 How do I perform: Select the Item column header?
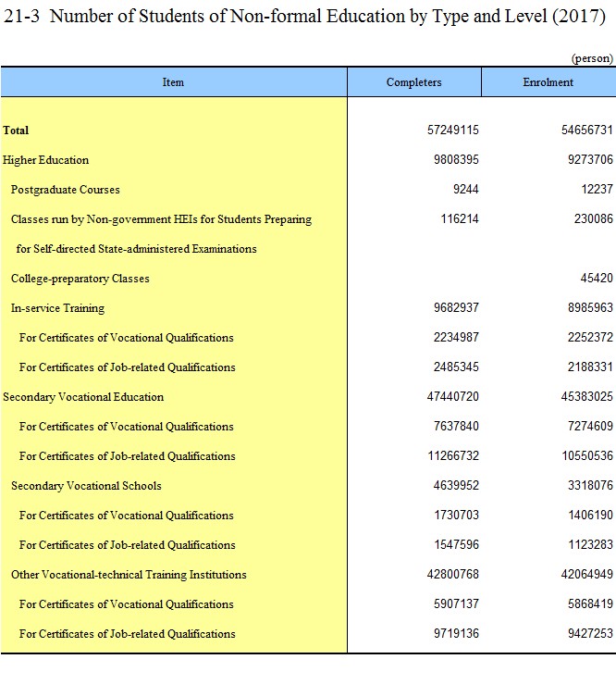coord(174,82)
